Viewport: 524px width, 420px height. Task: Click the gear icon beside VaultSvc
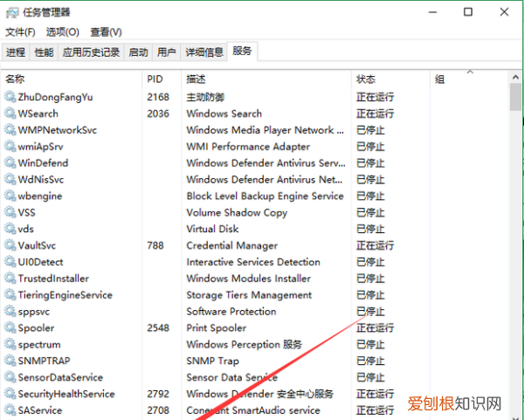[x=10, y=245]
